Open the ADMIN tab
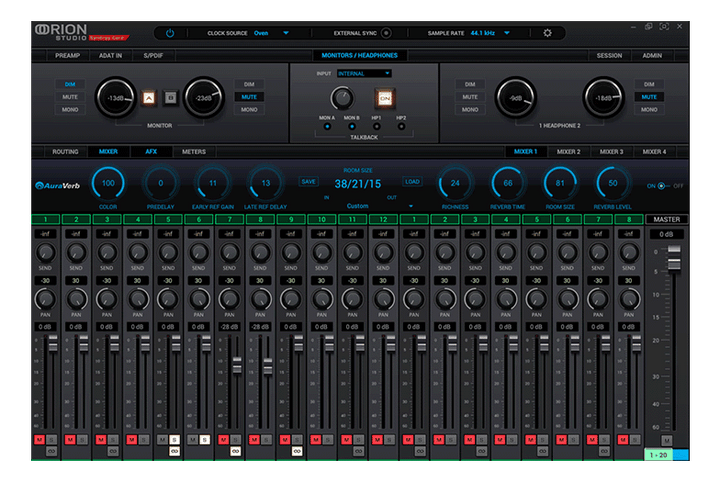Screen dimensions: 720x482 652,56
